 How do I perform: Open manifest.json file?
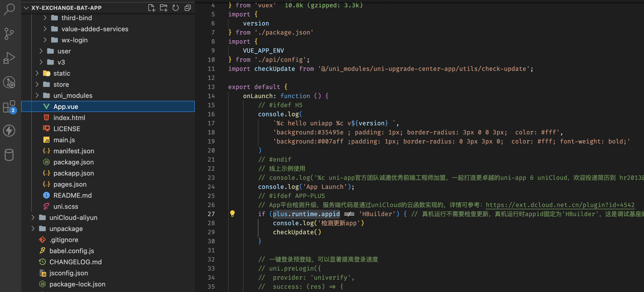coord(108,151)
